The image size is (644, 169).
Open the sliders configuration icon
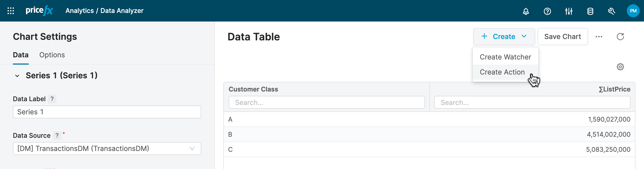[x=569, y=11]
